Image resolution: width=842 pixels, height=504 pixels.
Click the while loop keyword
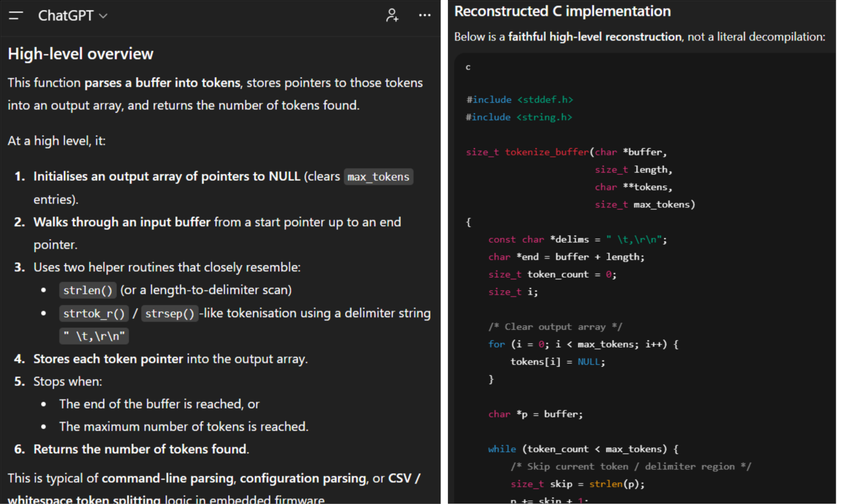(x=502, y=449)
